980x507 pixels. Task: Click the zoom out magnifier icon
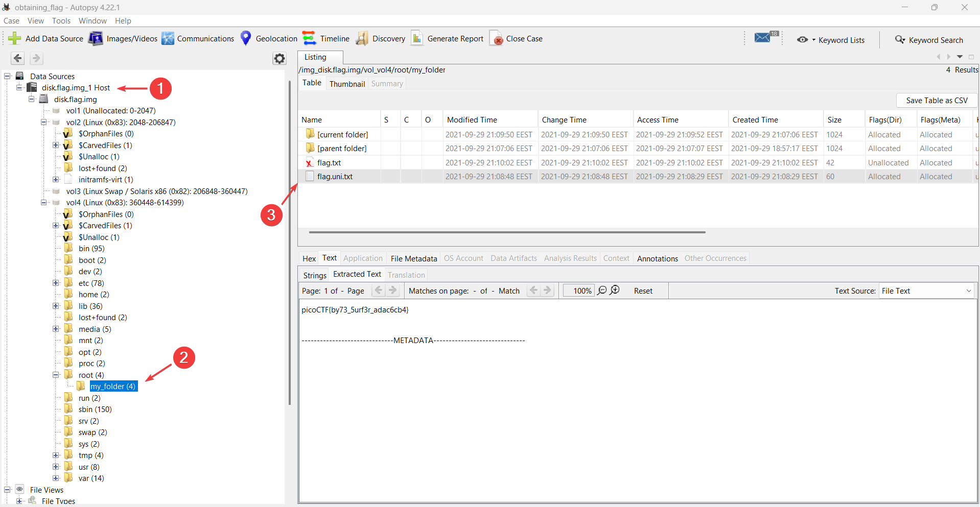pyautogui.click(x=602, y=291)
